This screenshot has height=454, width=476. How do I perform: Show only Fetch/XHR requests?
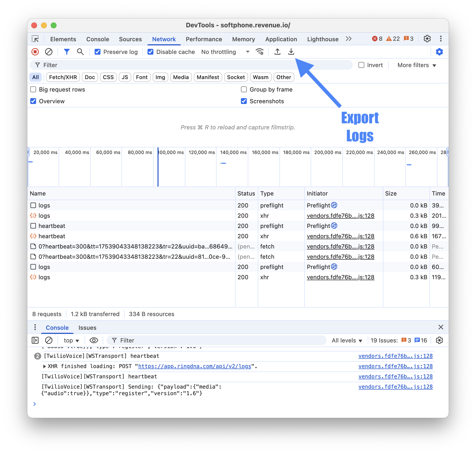pyautogui.click(x=63, y=77)
